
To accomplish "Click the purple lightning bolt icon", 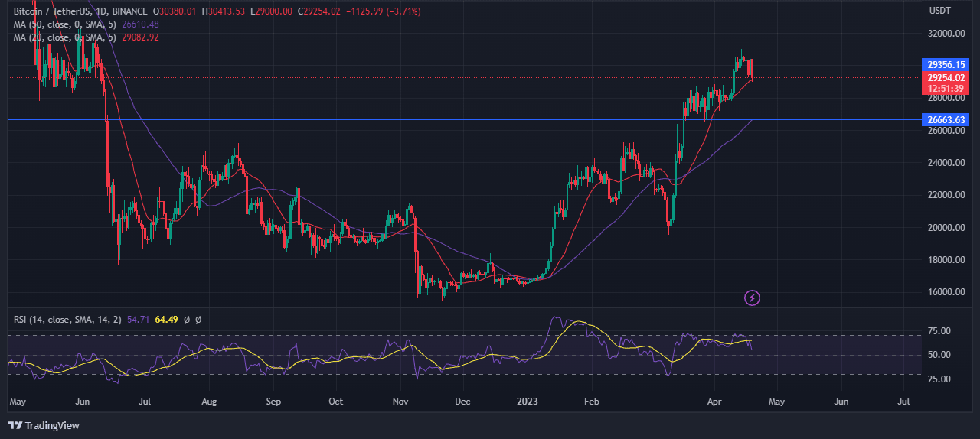I will coord(752,298).
